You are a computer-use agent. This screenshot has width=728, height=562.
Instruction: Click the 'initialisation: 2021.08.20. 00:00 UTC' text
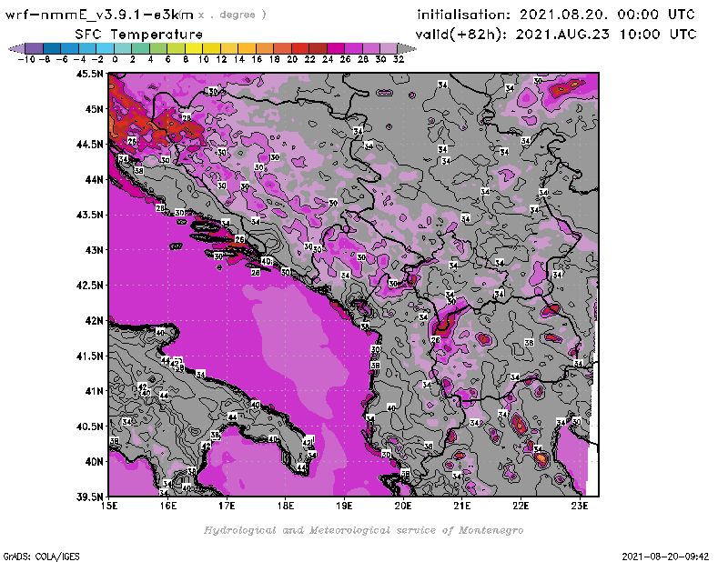tap(556, 15)
